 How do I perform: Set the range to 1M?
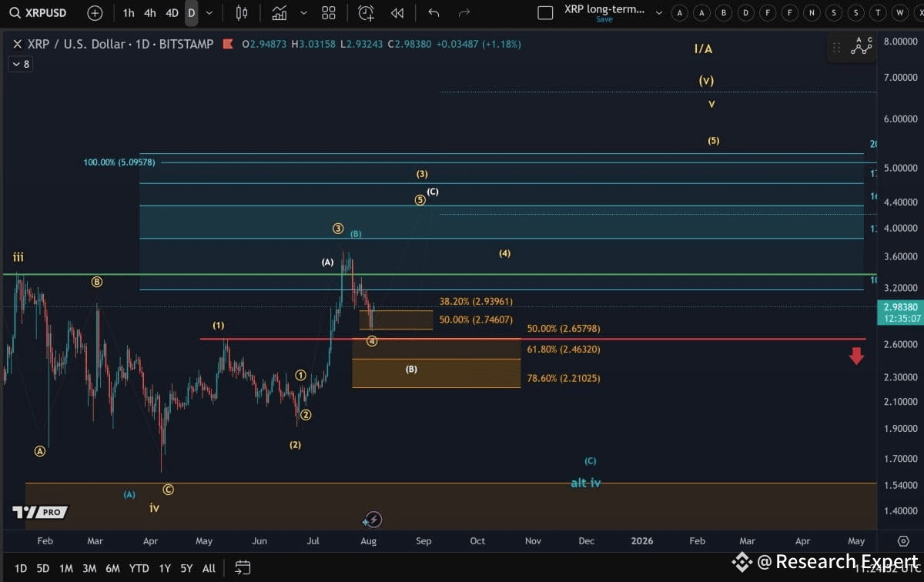pos(66,568)
